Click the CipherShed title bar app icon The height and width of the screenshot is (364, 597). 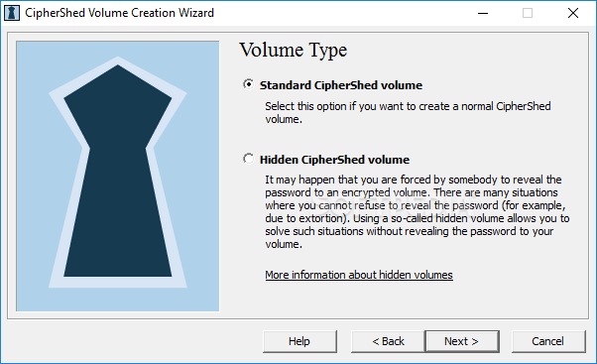pyautogui.click(x=12, y=13)
